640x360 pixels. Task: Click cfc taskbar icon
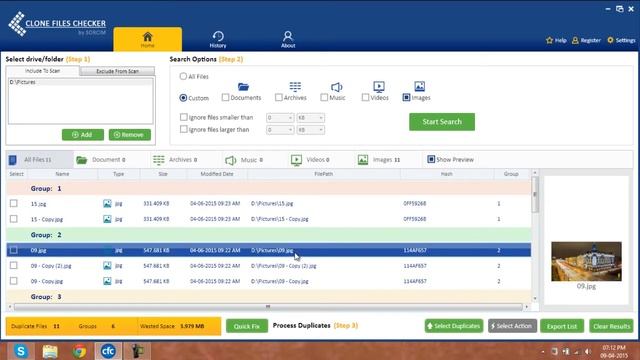click(x=108, y=351)
